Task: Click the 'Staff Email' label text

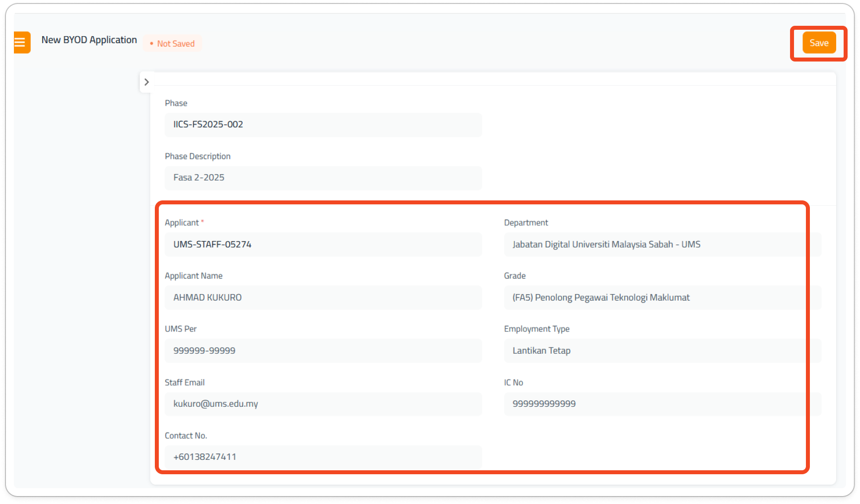Action: 185,382
